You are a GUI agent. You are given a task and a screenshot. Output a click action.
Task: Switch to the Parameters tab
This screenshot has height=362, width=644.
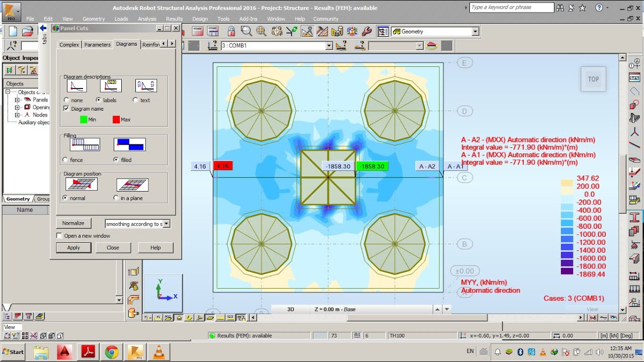97,44
